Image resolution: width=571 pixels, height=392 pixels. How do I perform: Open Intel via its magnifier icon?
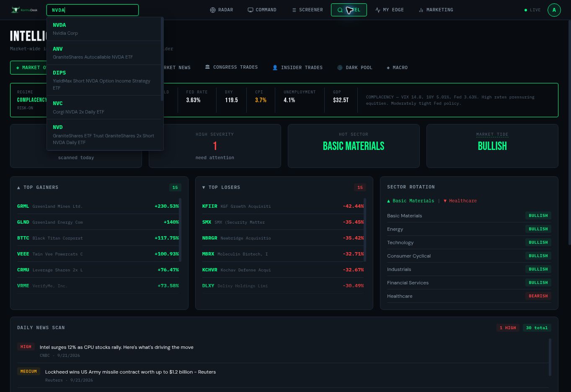tap(340, 10)
